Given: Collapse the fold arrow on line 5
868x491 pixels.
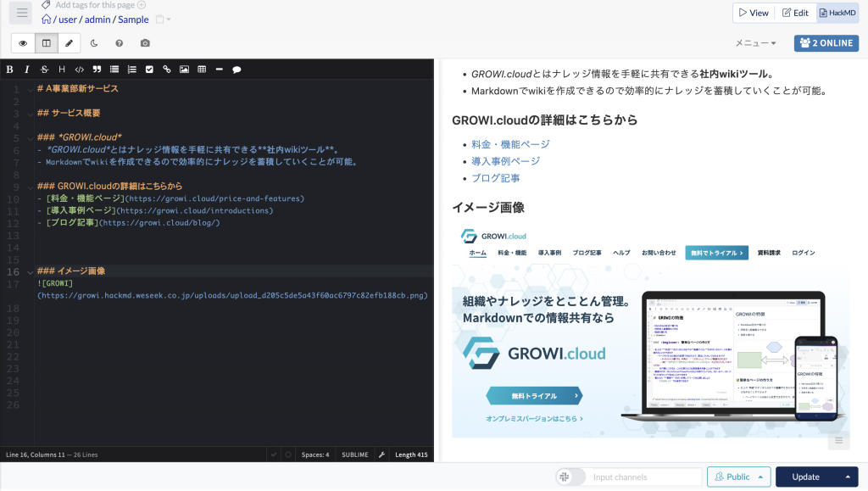Looking at the screenshot, I should click(x=30, y=138).
